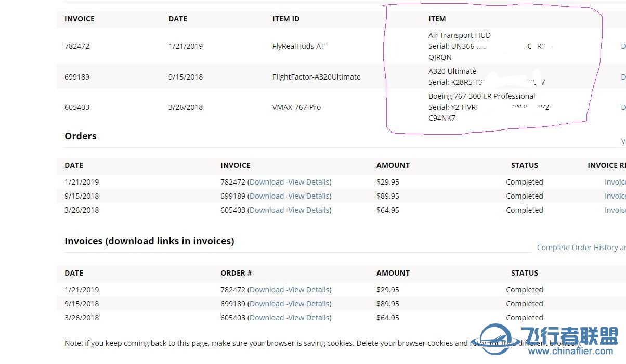Click Download for invoice 605403 in Orders table
This screenshot has width=626, height=364.
pos(266,210)
